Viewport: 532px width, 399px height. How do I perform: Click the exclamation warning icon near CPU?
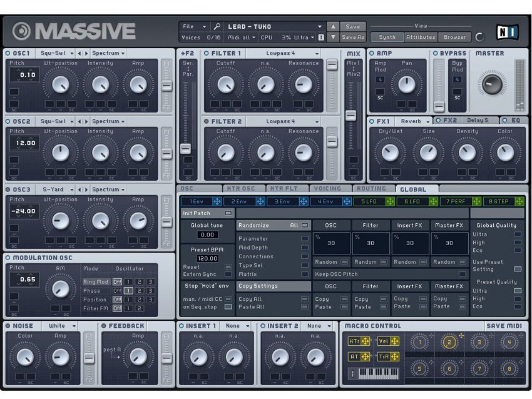coord(320,36)
